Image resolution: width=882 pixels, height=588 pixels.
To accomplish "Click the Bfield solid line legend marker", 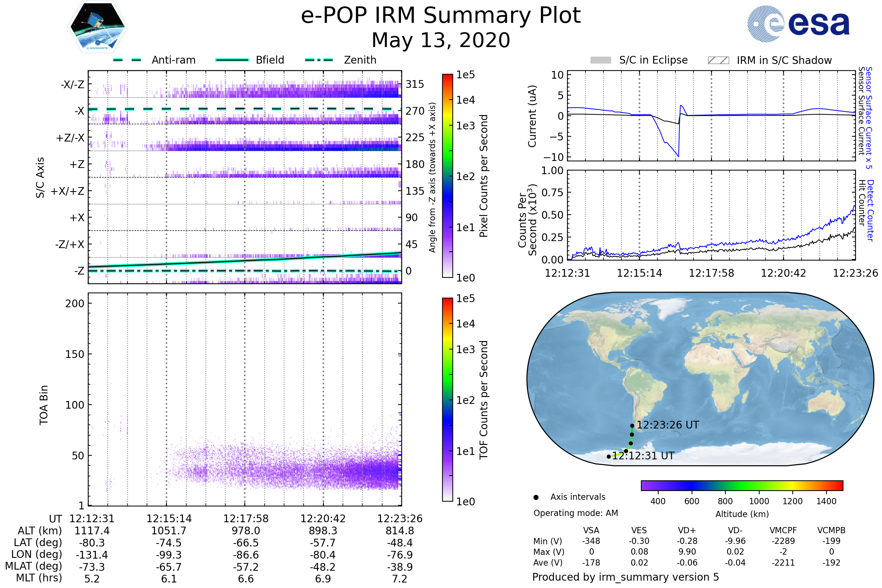I will tap(232, 60).
